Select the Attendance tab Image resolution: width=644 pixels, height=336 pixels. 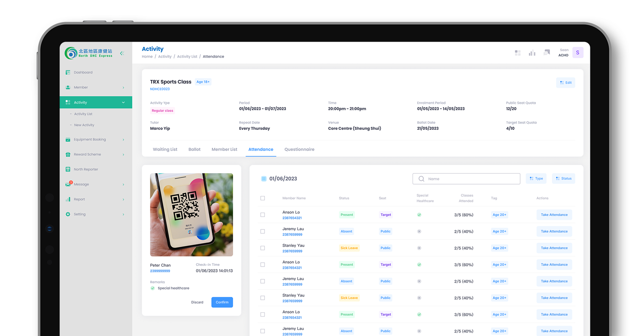coord(261,150)
